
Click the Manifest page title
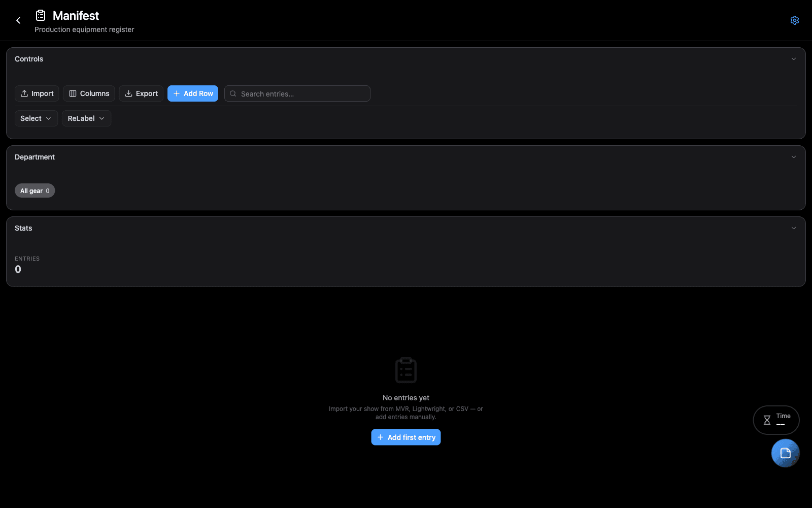click(76, 16)
